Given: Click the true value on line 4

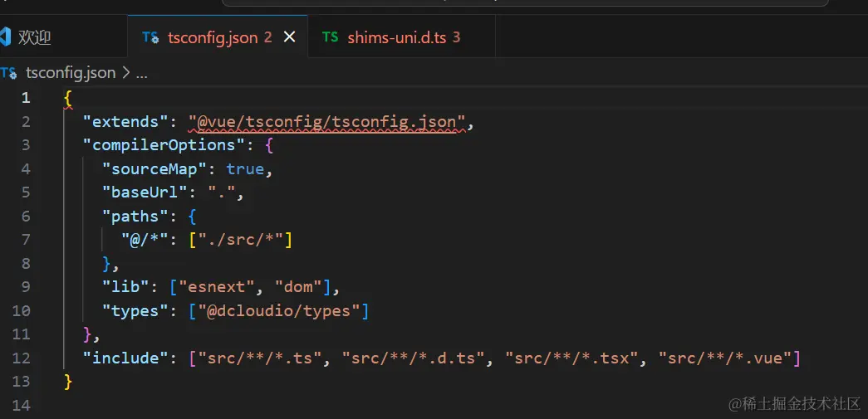Looking at the screenshot, I should (x=245, y=169).
